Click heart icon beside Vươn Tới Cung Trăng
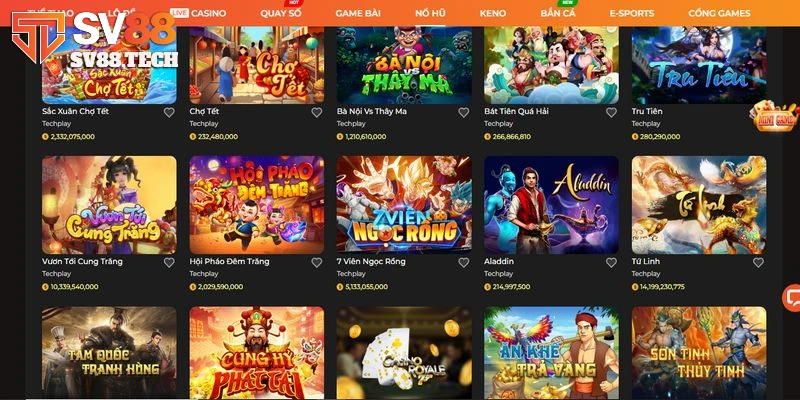The height and width of the screenshot is (400, 800). [169, 262]
